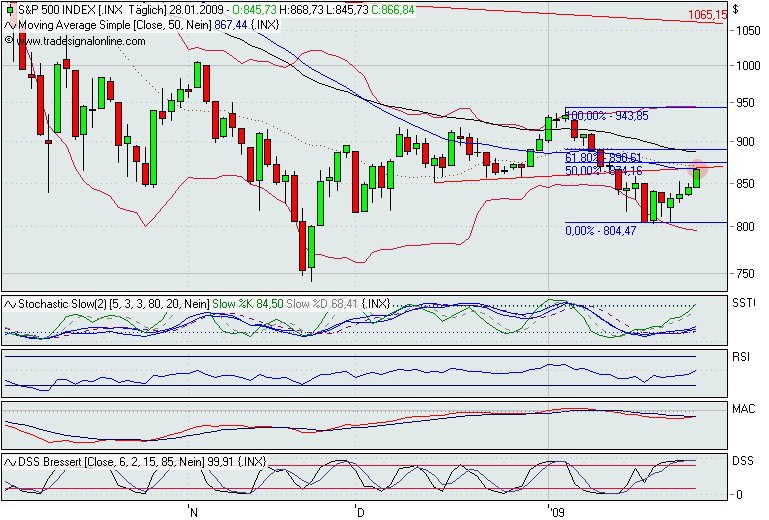
Task: Click the high value H:868,73
Action: pos(300,9)
